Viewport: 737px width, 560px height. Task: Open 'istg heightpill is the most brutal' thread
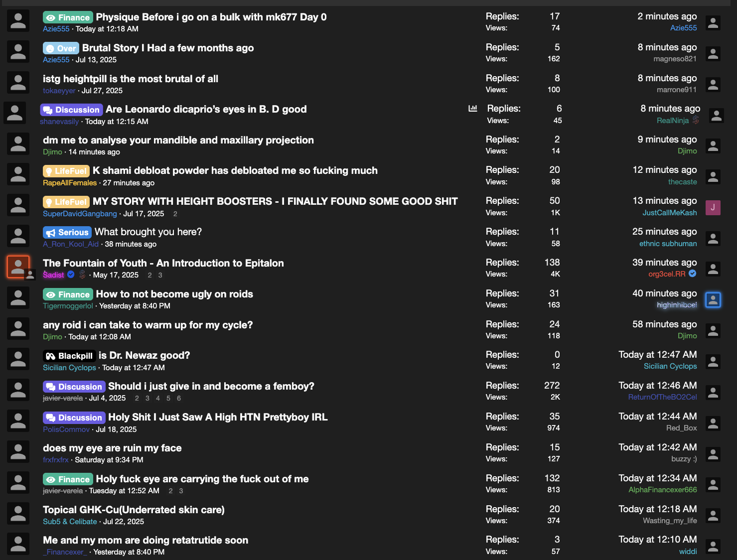[x=131, y=79]
